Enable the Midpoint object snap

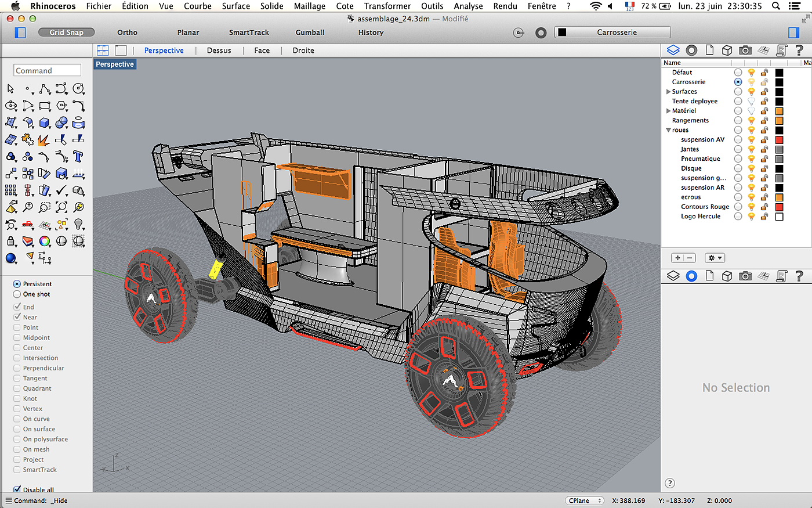click(17, 337)
